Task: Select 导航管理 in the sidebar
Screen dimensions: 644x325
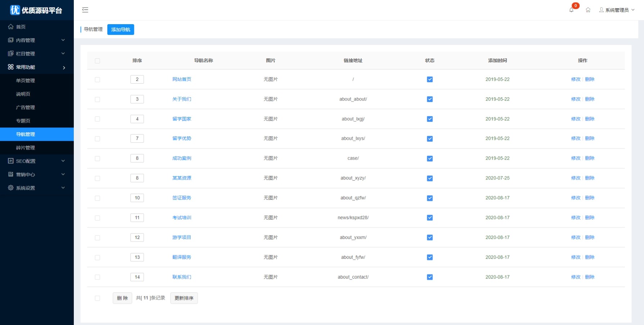Action: tap(37, 134)
